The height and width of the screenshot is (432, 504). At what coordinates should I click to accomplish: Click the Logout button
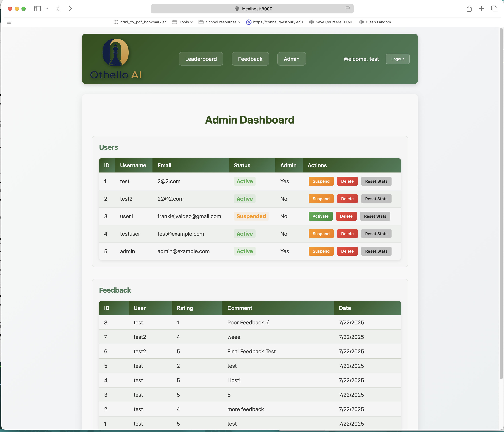click(x=397, y=59)
